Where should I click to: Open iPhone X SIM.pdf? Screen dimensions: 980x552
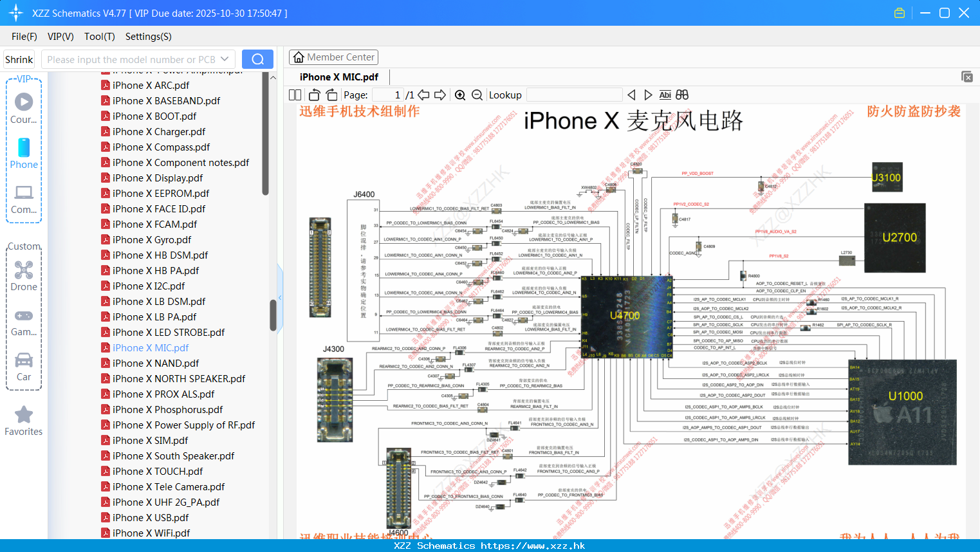(151, 440)
